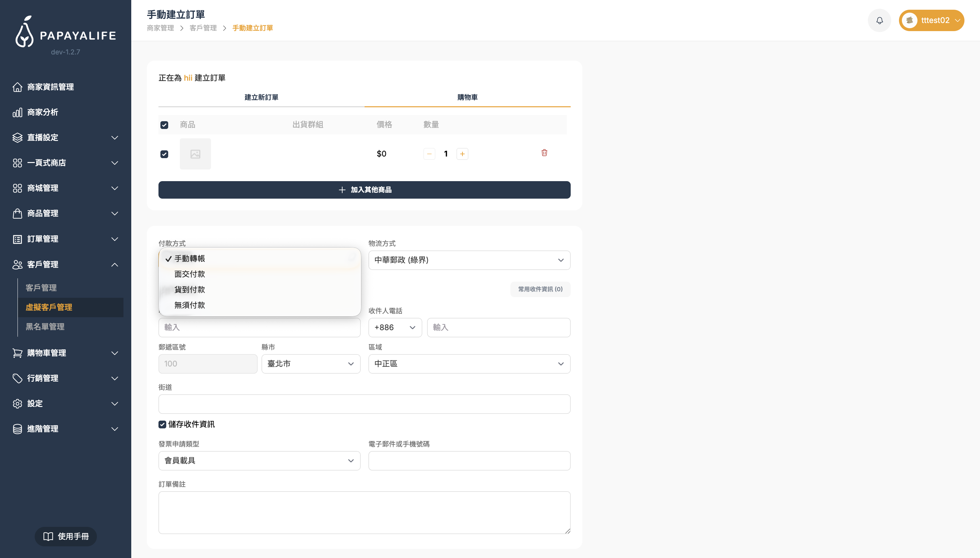
Task: Open the notification bell
Action: tap(879, 20)
